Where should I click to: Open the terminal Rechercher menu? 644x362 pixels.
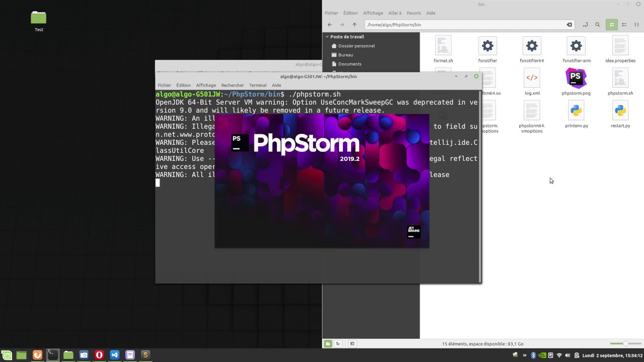pyautogui.click(x=232, y=85)
